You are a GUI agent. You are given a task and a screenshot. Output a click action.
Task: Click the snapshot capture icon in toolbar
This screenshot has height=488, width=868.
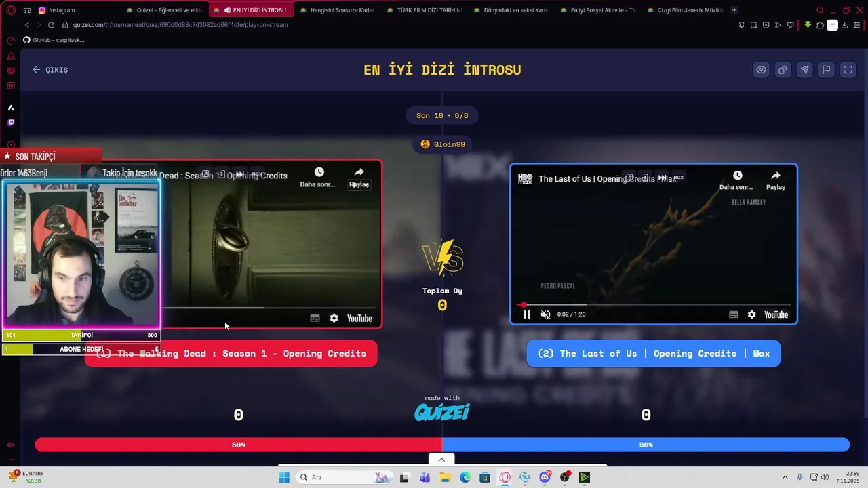[753, 25]
